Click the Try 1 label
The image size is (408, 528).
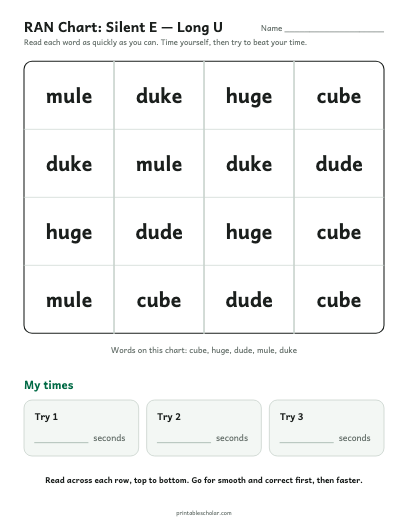point(46,417)
